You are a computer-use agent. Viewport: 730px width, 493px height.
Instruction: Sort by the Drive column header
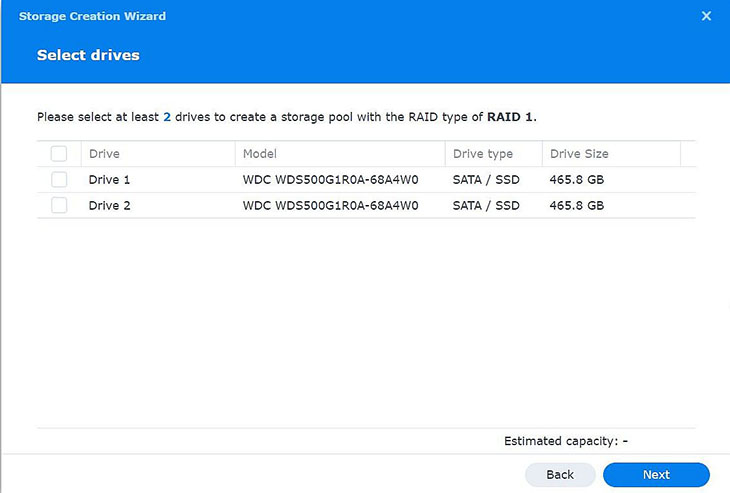(158, 154)
